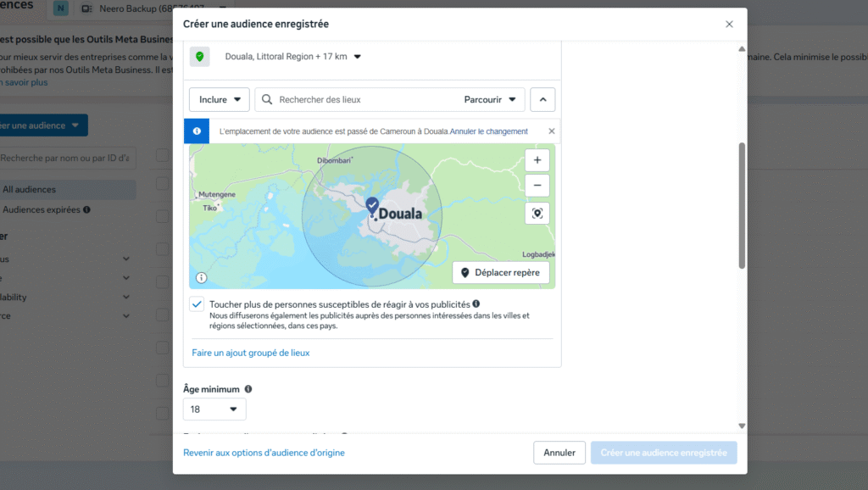868x490 pixels.
Task: Click the map recenter location icon
Action: (x=537, y=214)
